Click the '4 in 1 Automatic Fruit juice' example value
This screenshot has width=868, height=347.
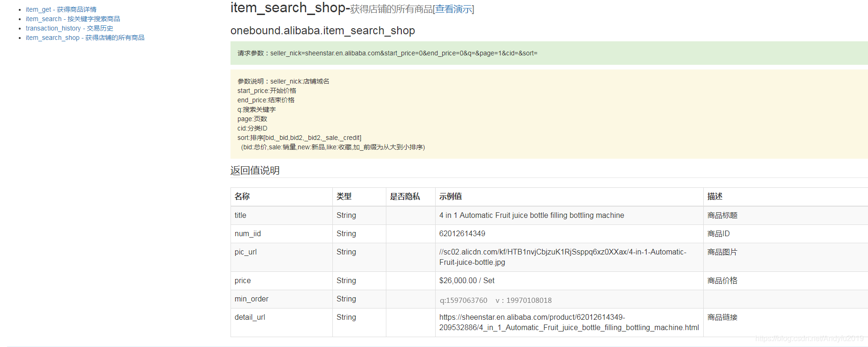click(x=532, y=215)
